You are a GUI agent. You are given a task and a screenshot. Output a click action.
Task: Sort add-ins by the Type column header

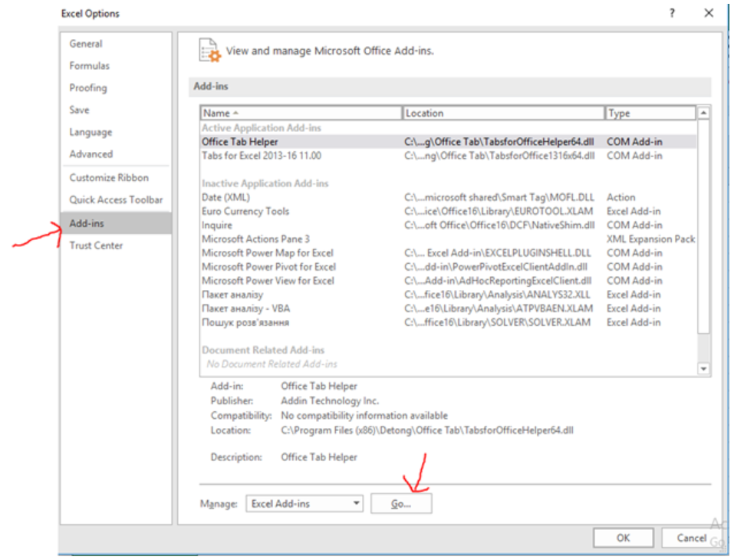650,113
